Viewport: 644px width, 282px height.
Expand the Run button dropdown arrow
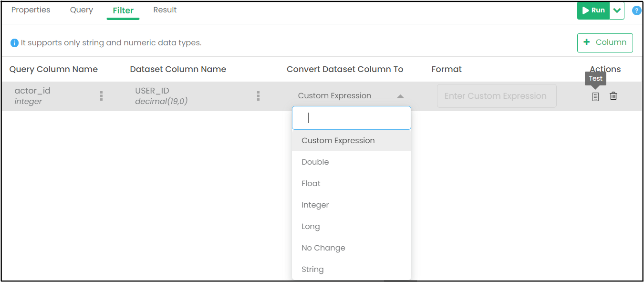[617, 10]
